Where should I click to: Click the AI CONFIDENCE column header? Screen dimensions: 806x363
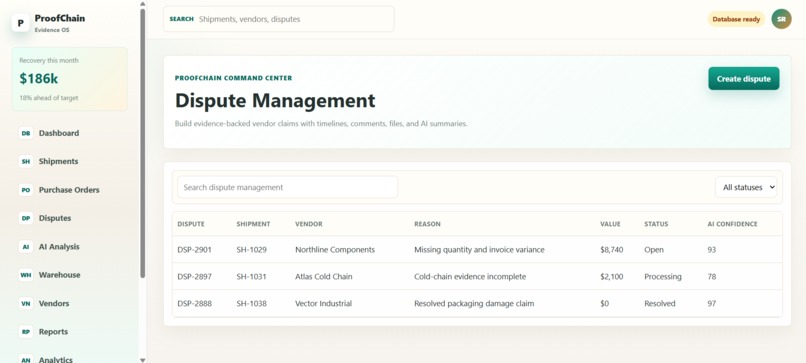[732, 224]
